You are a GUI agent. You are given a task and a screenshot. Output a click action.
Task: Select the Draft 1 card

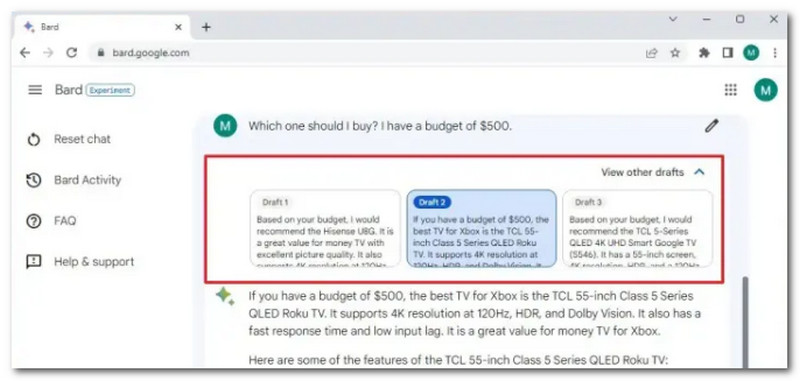pyautogui.click(x=326, y=228)
